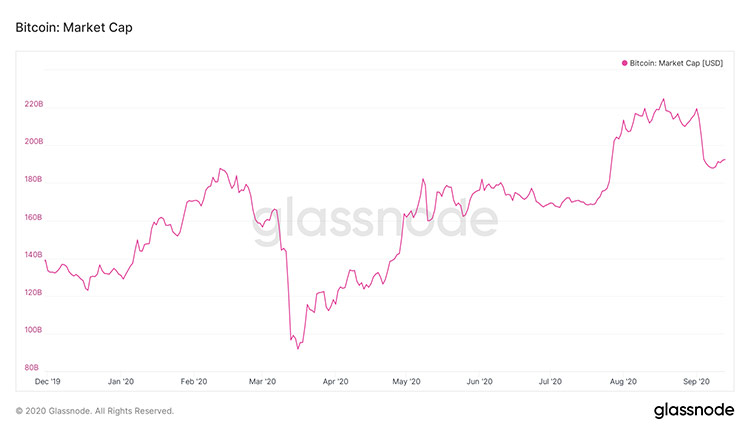750x430 pixels.
Task: Select the 140B value on the y-axis
Action: 33,255
